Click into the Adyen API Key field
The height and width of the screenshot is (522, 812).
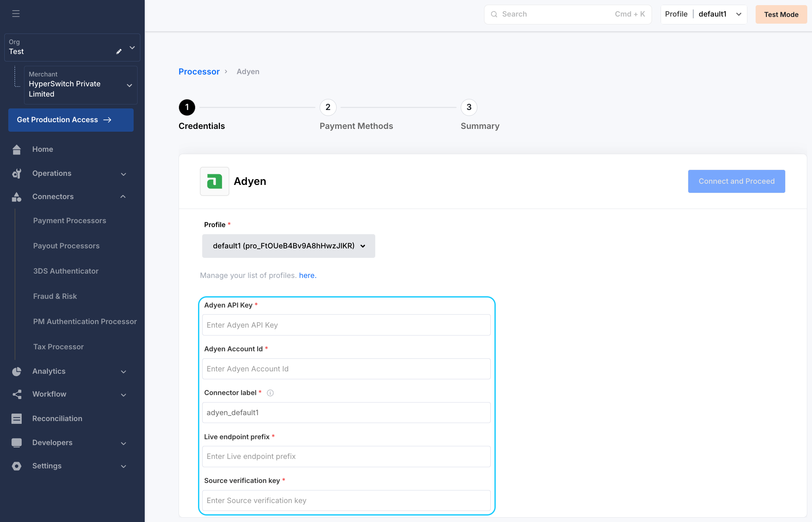coord(346,325)
